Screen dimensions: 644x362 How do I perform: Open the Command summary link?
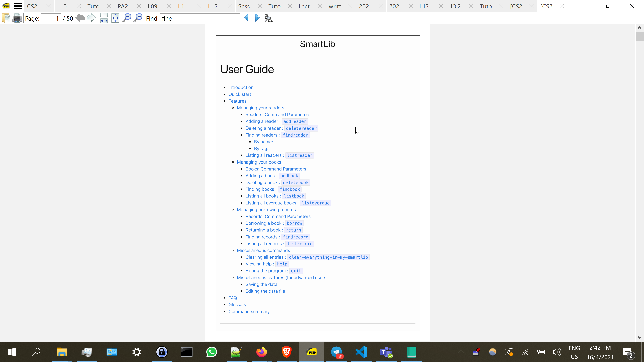coord(249,312)
